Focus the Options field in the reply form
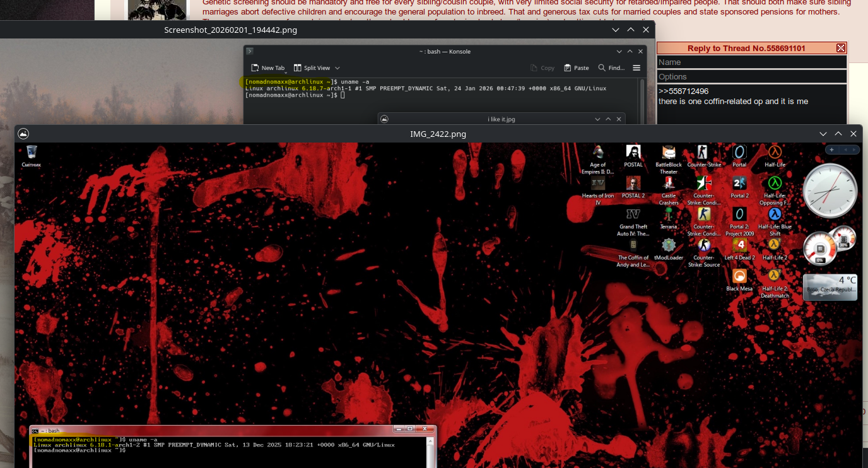The width and height of the screenshot is (868, 468). [x=752, y=76]
